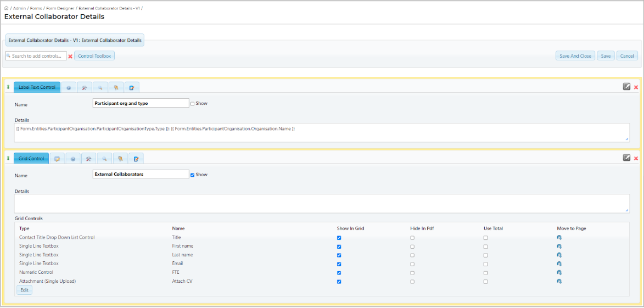The image size is (644, 308).
Task: Delete the Label Text Control with red X
Action: point(636,87)
